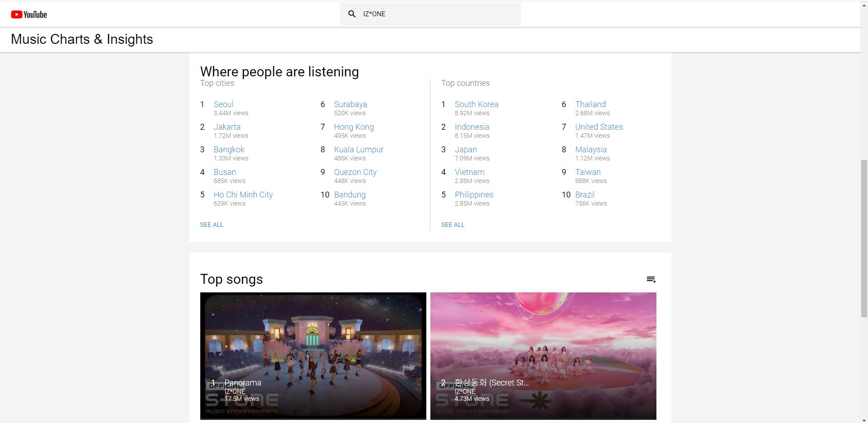868x423 pixels.
Task: Click the '4.73M views' text on Secret Story
Action: (472, 399)
